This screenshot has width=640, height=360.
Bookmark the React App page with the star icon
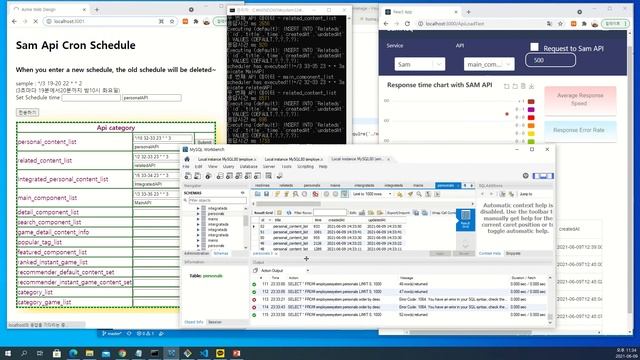click(560, 24)
